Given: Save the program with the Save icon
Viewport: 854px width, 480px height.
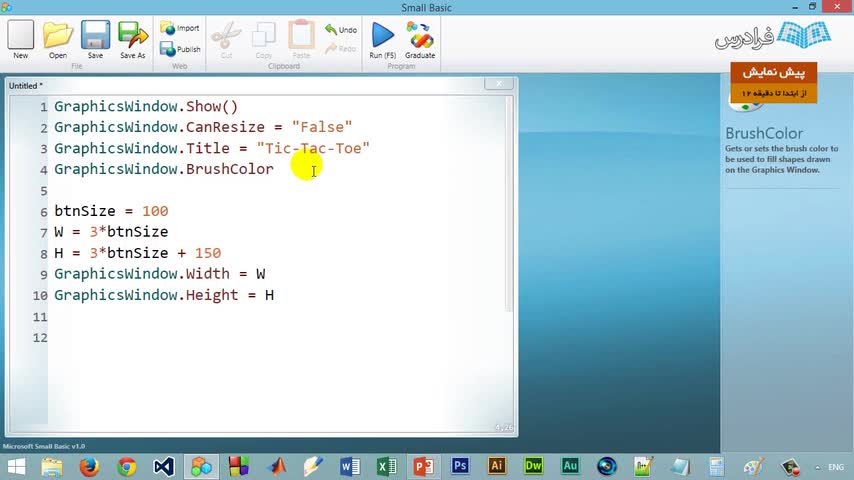Looking at the screenshot, I should (x=95, y=40).
